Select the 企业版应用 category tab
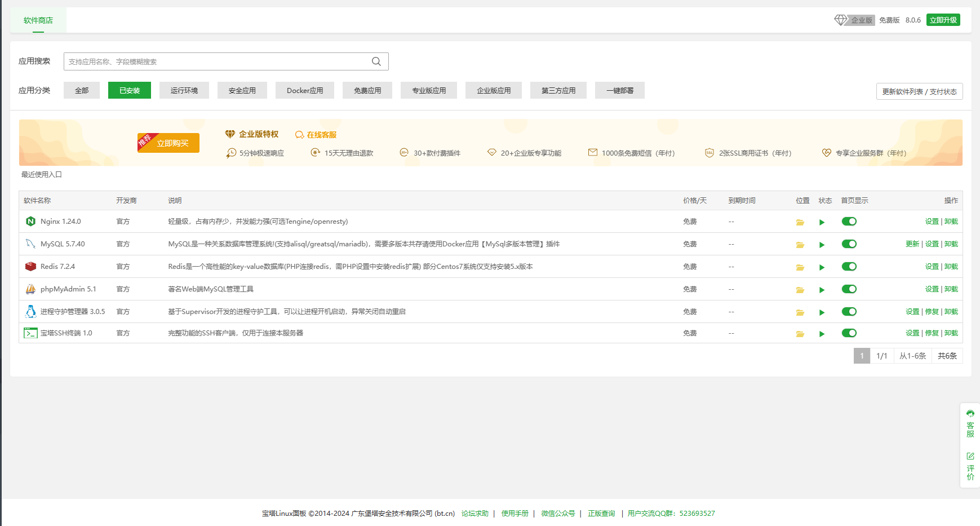Image resolution: width=980 pixels, height=526 pixels. (x=494, y=90)
